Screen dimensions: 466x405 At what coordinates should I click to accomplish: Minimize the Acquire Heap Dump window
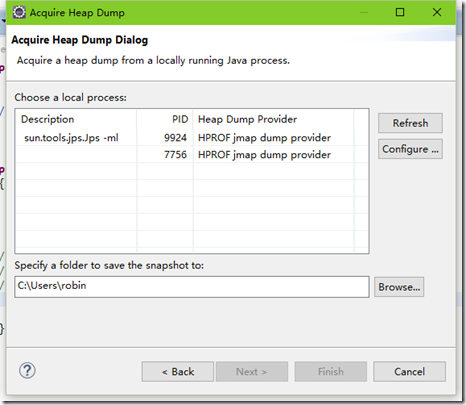click(364, 12)
